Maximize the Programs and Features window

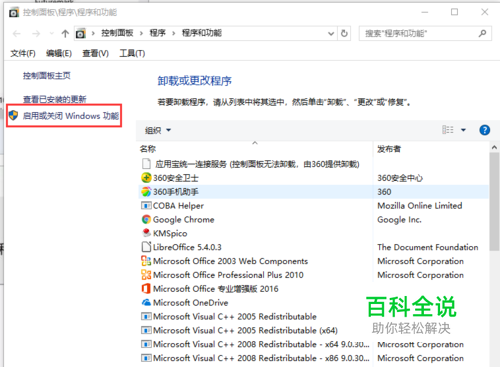[x=454, y=12]
